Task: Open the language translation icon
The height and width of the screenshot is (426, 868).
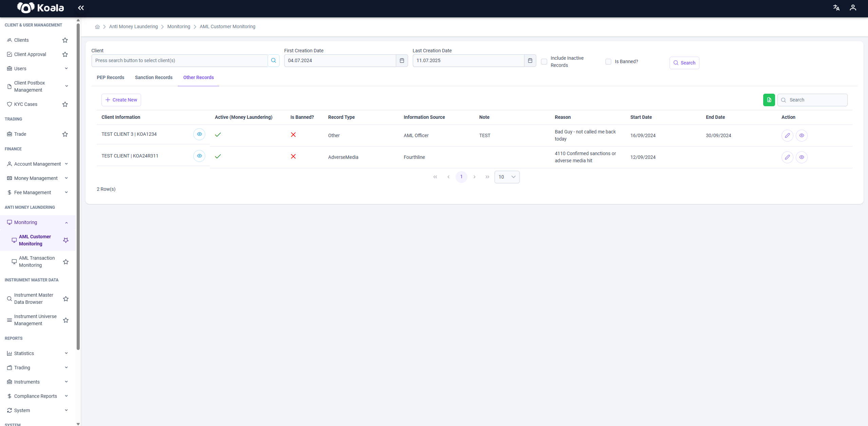Action: tap(836, 8)
